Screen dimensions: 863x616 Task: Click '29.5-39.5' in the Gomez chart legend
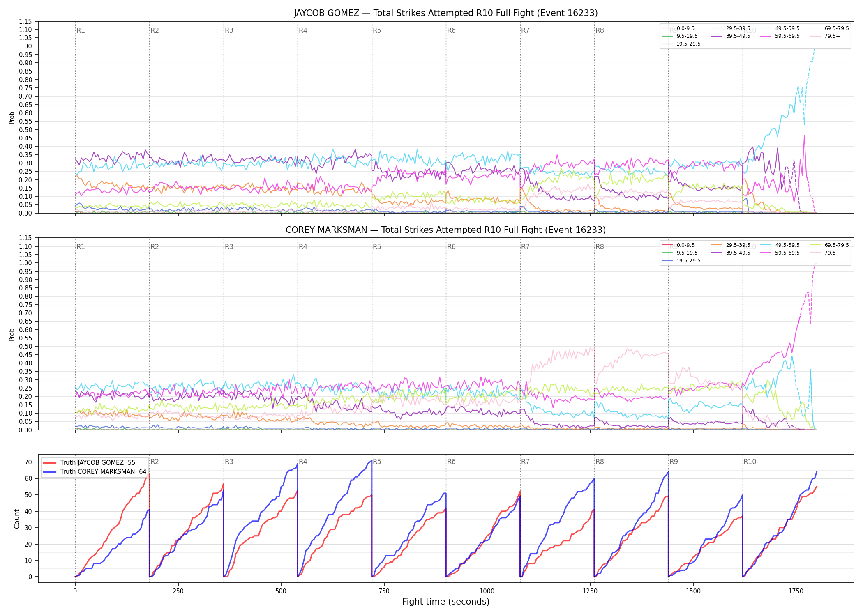point(738,28)
